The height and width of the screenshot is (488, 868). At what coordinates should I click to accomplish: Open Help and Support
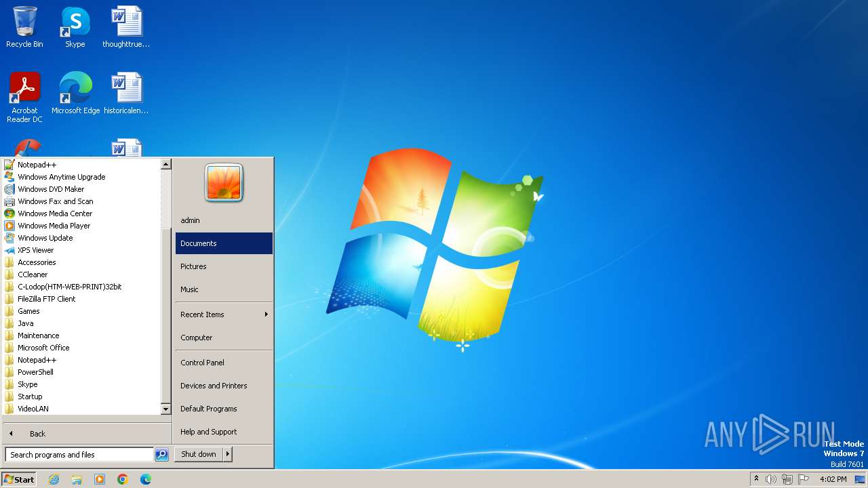224,432
